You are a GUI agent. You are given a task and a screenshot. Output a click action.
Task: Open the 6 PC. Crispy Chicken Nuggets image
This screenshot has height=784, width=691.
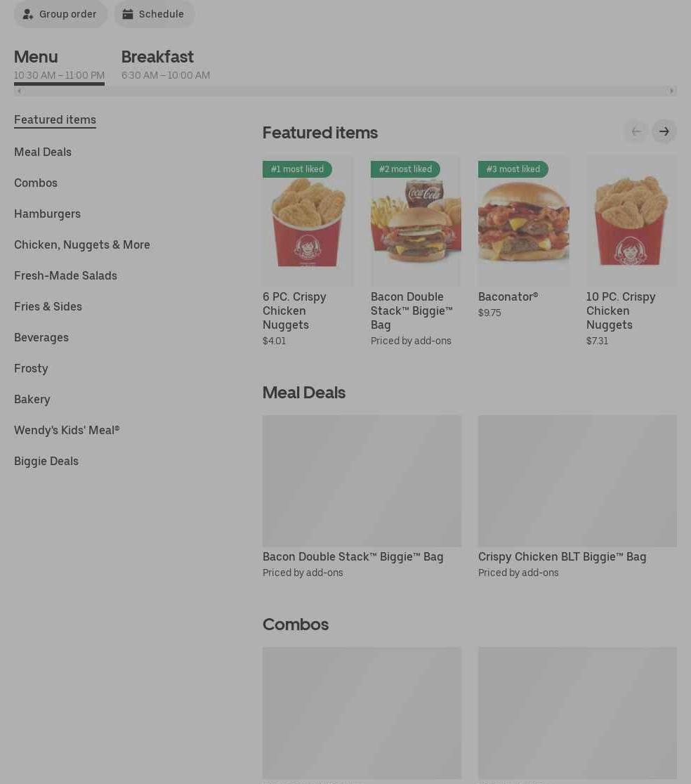tap(308, 221)
